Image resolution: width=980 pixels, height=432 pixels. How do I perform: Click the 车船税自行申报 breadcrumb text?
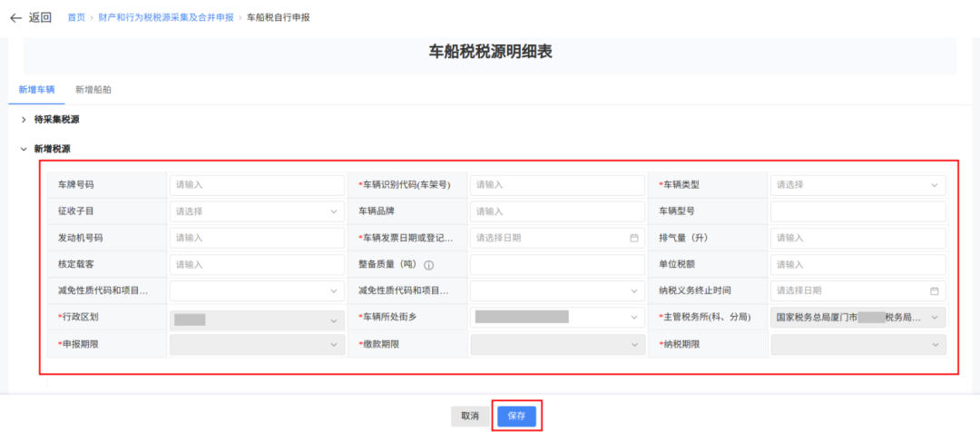pos(279,17)
